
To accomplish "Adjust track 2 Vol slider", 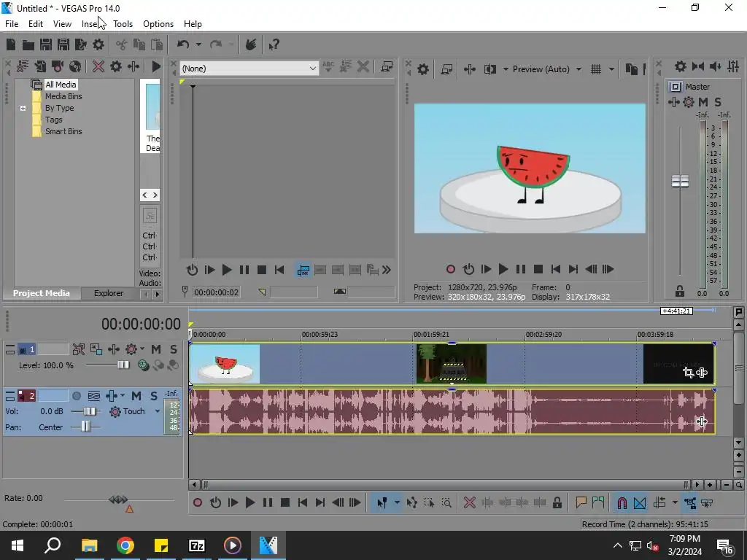I will click(x=90, y=411).
